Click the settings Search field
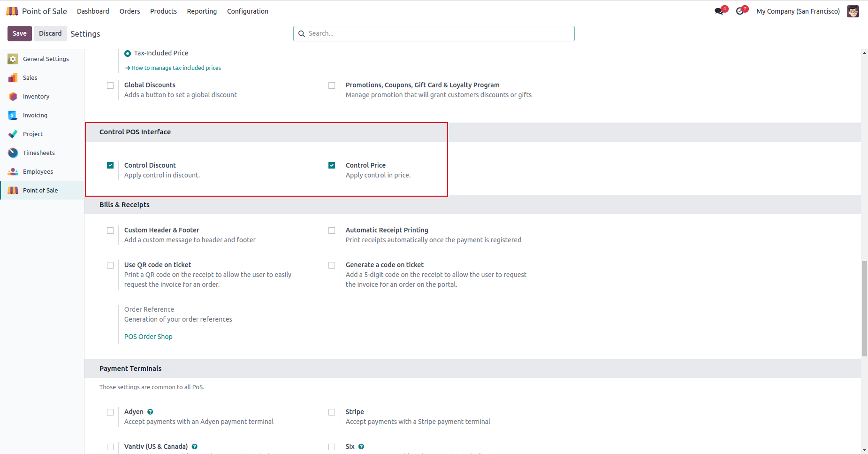The width and height of the screenshot is (868, 454). 434,33
